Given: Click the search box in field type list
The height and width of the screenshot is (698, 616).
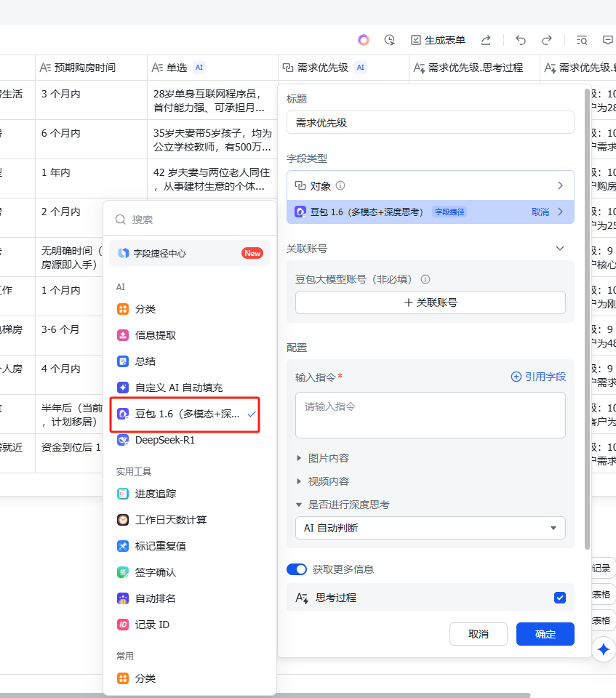Looking at the screenshot, I should pyautogui.click(x=190, y=220).
